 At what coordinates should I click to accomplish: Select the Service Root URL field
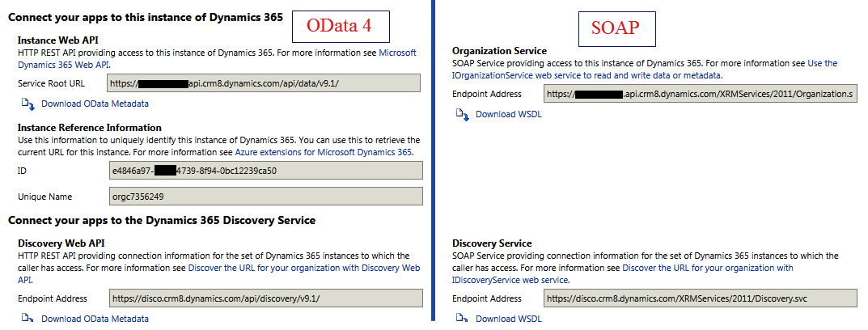click(263, 83)
